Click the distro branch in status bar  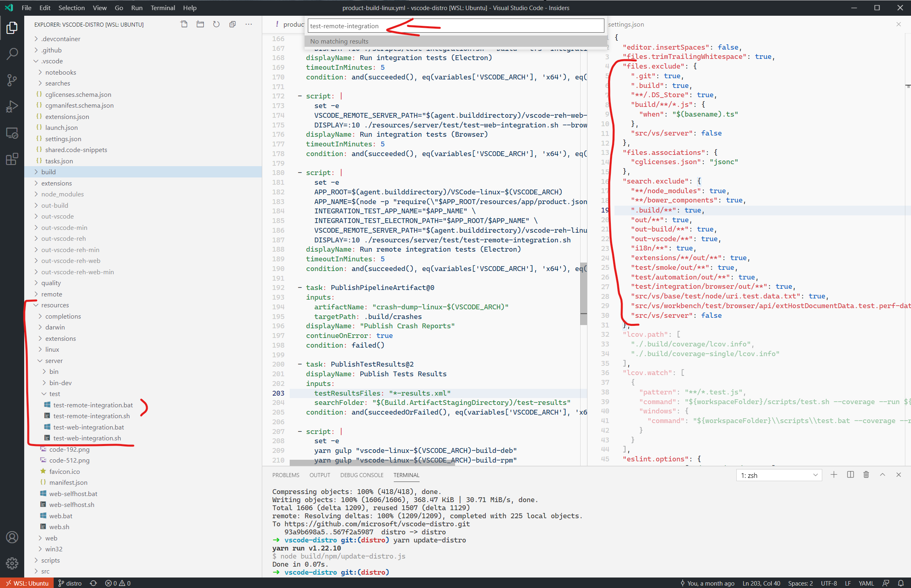pos(70,583)
